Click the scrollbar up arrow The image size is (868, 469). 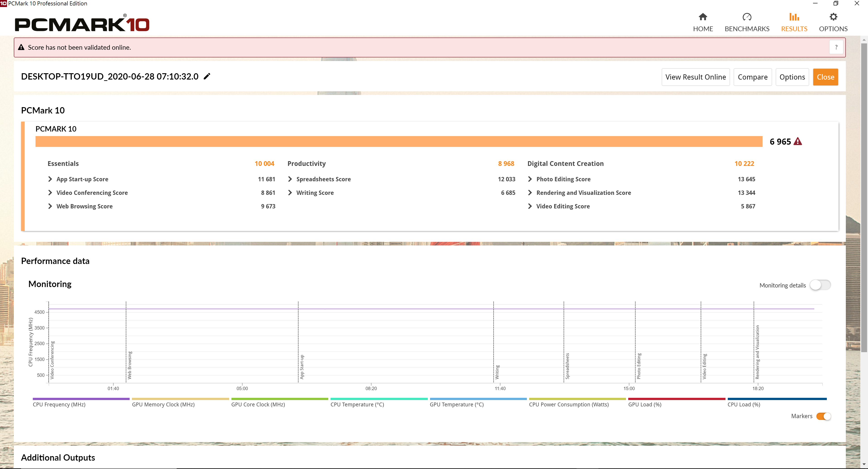pos(864,40)
